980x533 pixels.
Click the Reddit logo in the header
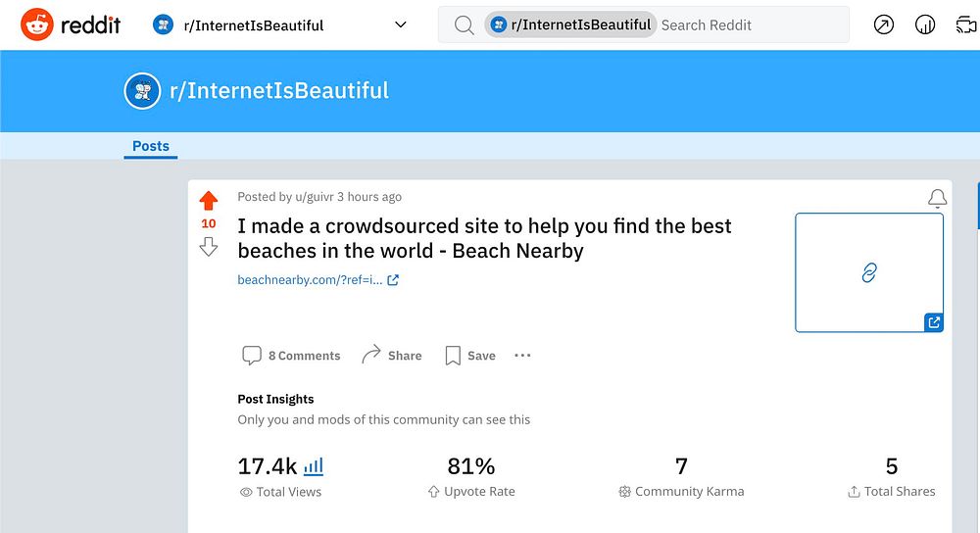71,24
